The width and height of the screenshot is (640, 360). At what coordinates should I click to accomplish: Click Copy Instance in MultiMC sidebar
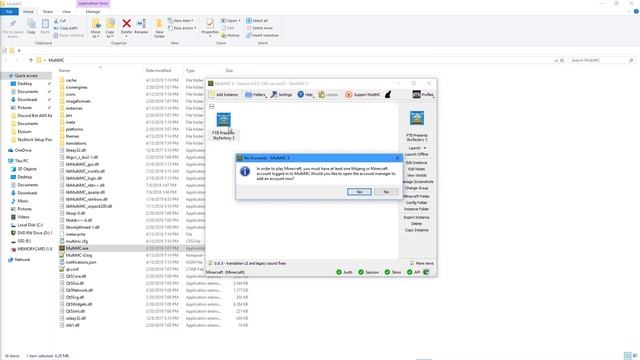click(x=416, y=230)
